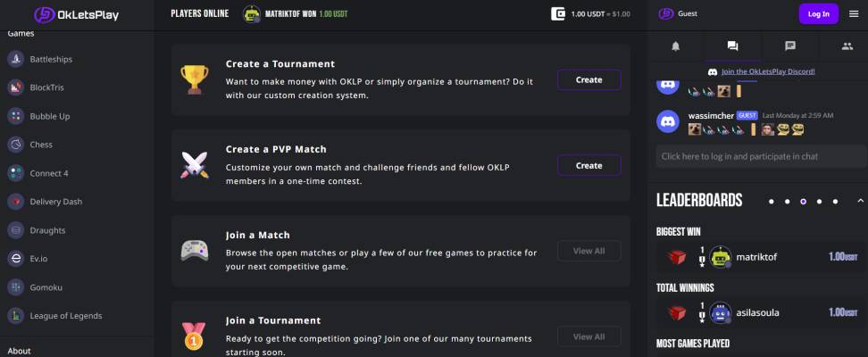
Task: Click Create for Create a PVP Match
Action: click(x=589, y=165)
